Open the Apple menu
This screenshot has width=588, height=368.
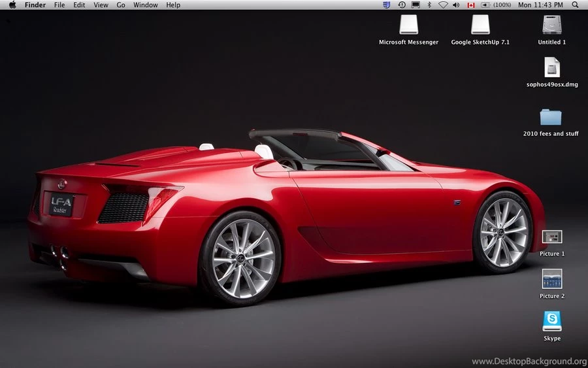pyautogui.click(x=12, y=5)
